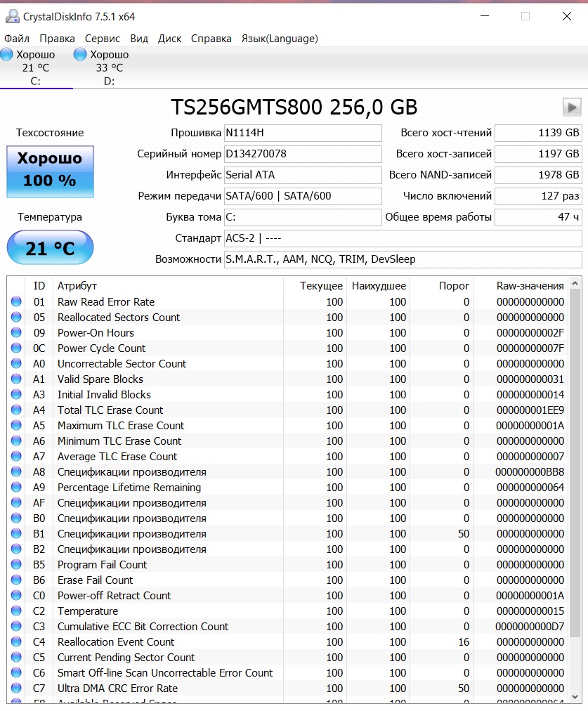Click status orb of Temperature row
This screenshot has width=588, height=711.
point(16,611)
